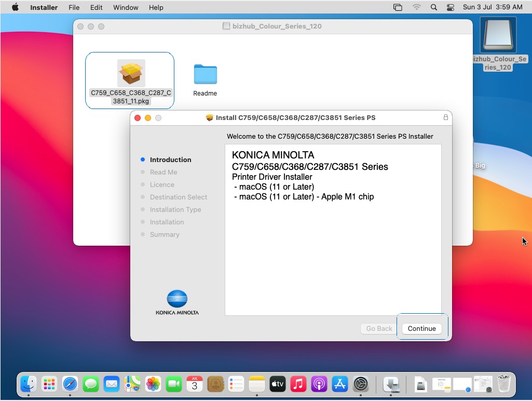Open the Trash in the Dock
Image resolution: width=532 pixels, height=401 pixels.
point(503,384)
